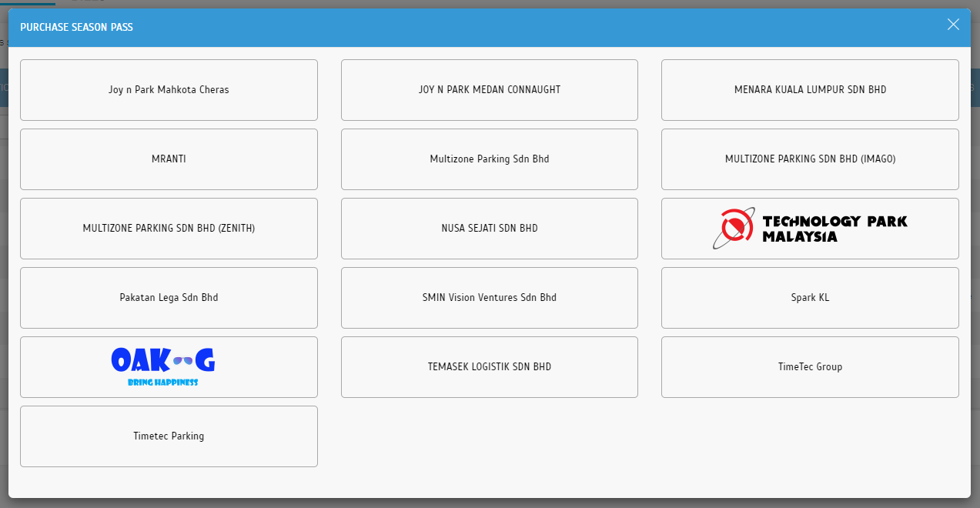Select MULTIZONE PARKING SDN BHD (IMAGO)

pos(810,159)
